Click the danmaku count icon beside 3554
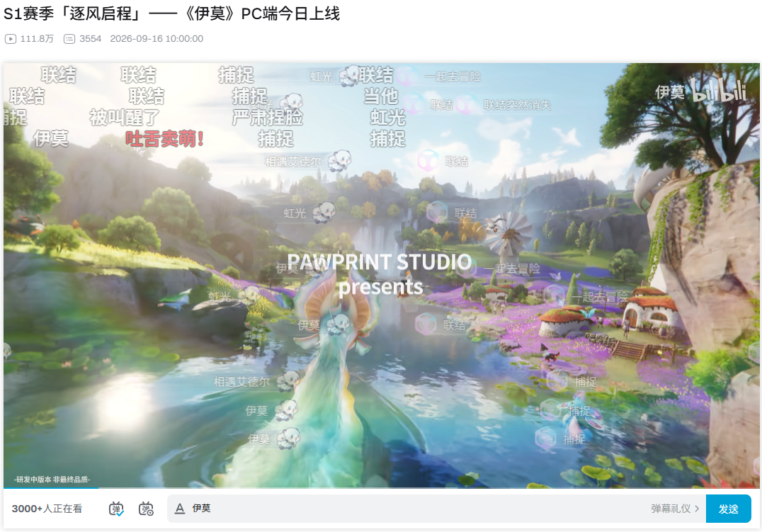This screenshot has width=762, height=532. coord(69,39)
